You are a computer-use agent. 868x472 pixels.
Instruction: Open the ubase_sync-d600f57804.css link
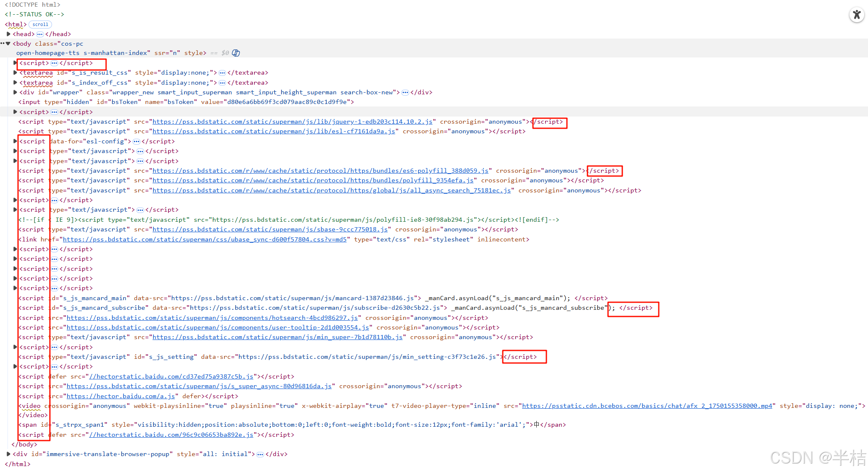click(205, 239)
